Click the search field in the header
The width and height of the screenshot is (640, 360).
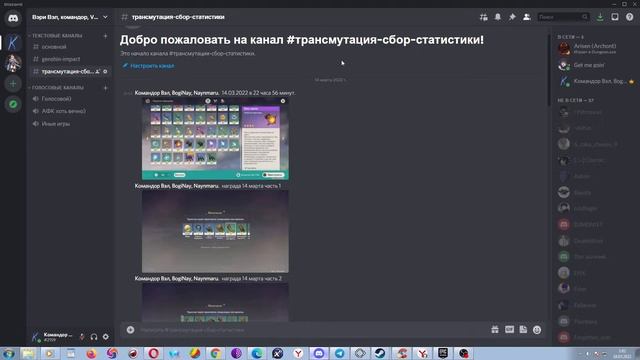563,17
